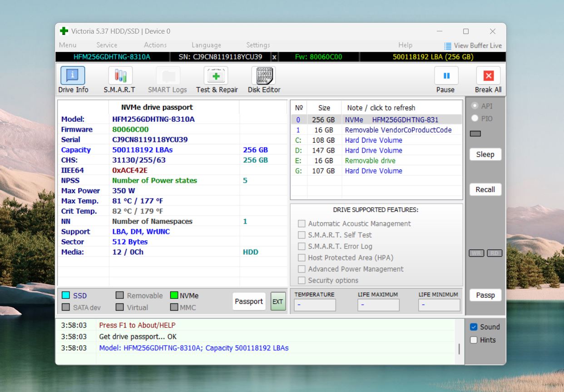564x392 pixels.
Task: Select the PIO radio button
Action: 475,119
